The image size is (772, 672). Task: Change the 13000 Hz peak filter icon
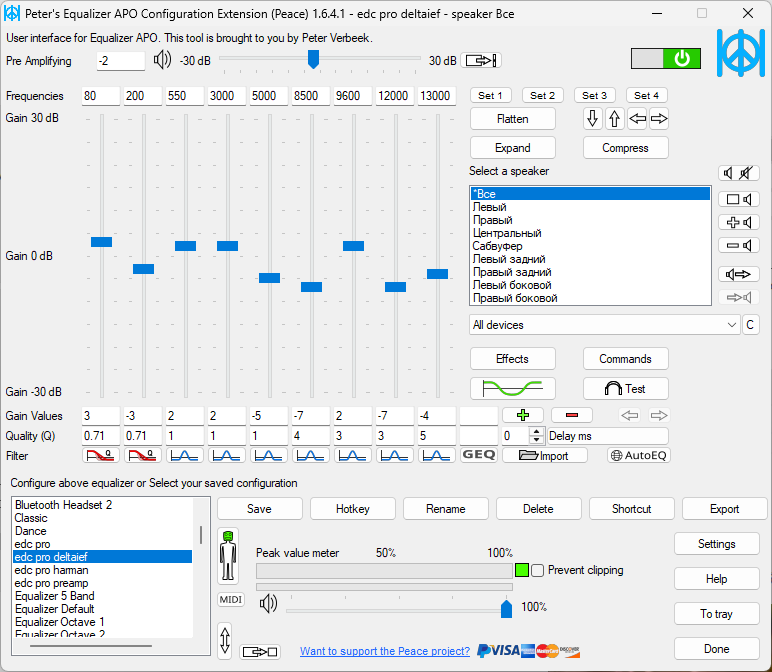437,455
